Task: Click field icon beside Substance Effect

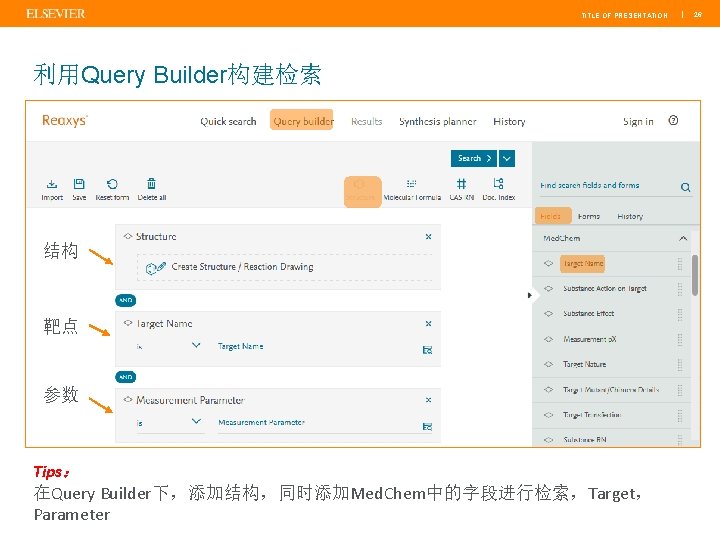Action: [x=548, y=314]
